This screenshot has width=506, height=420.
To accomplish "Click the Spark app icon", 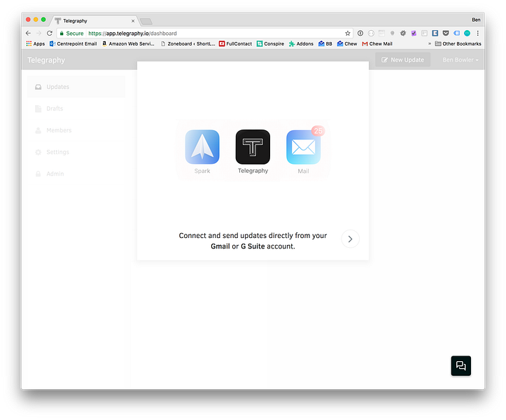I will point(202,147).
